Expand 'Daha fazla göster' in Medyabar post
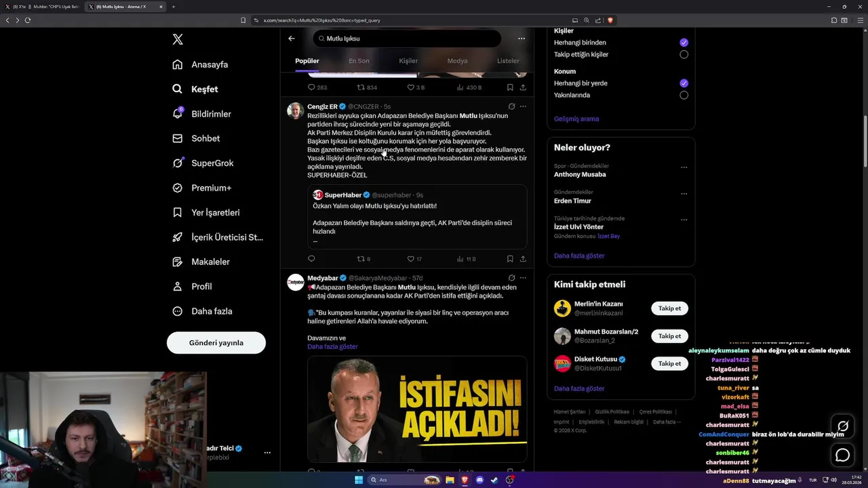Viewport: 868px width, 488px height. (x=332, y=346)
